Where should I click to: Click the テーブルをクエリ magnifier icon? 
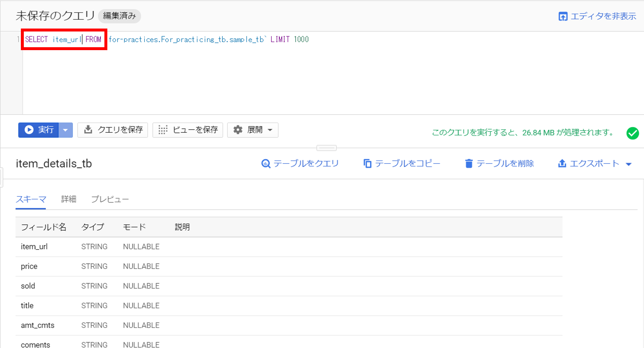click(x=265, y=164)
